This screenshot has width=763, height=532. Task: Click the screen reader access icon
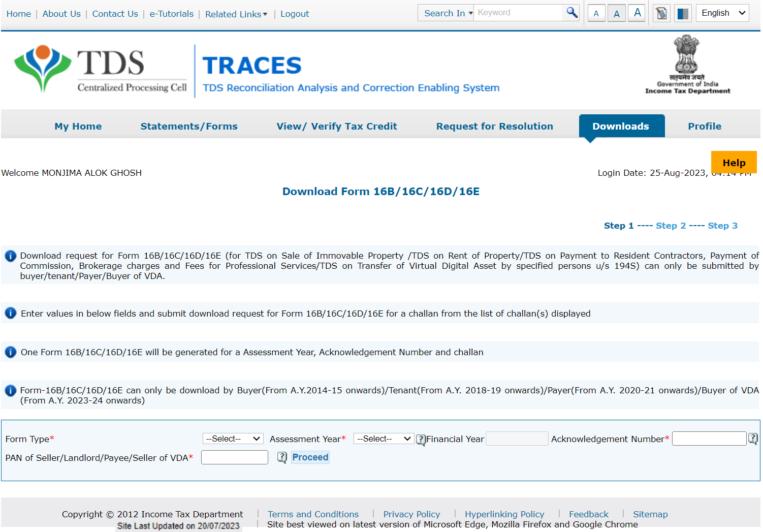pos(661,13)
